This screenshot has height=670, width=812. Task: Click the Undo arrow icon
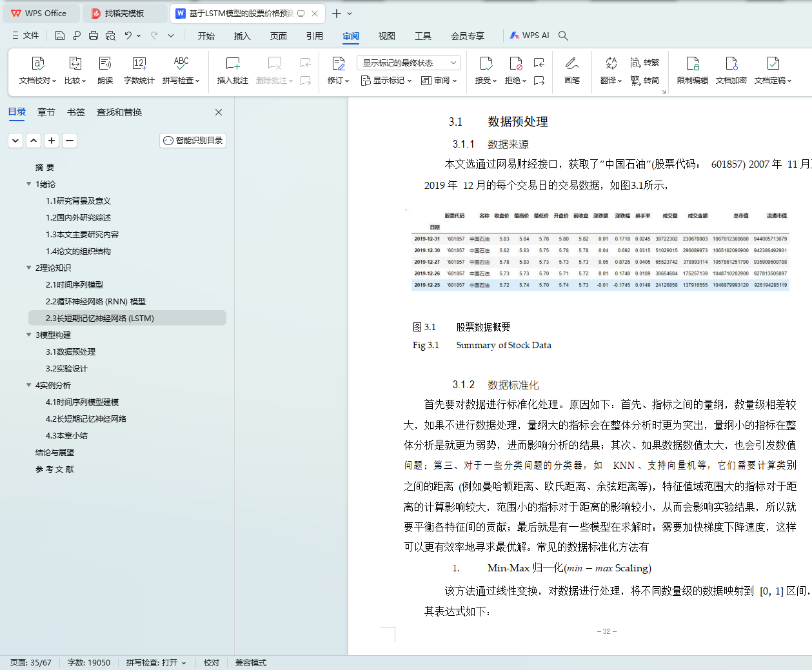pos(128,35)
